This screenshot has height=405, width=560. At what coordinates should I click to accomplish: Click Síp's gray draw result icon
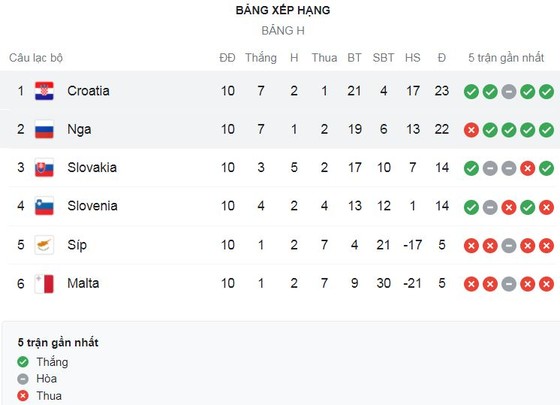tap(509, 246)
